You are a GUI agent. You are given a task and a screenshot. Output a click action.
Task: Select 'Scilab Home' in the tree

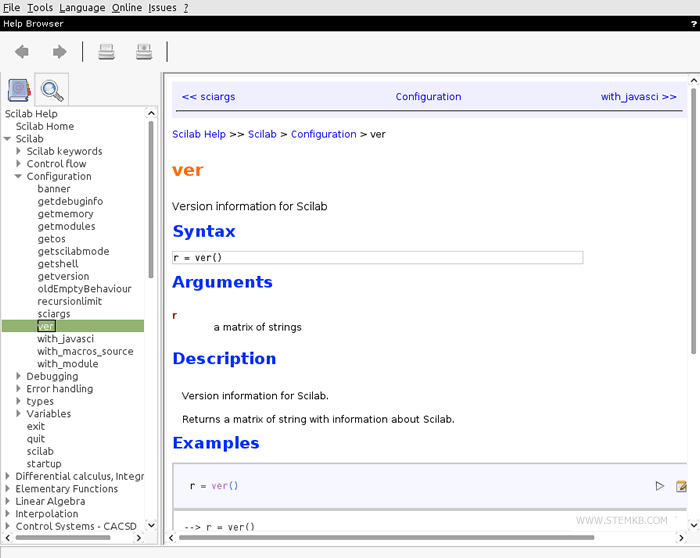(x=45, y=126)
